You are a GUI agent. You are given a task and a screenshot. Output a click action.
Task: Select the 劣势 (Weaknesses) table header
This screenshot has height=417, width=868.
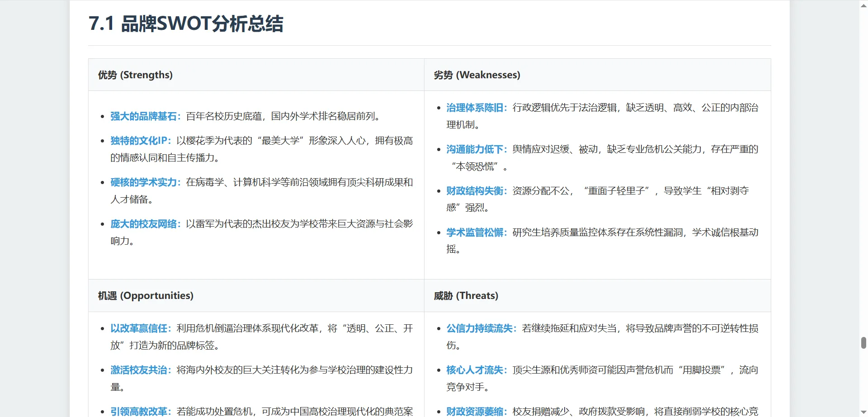[476, 75]
